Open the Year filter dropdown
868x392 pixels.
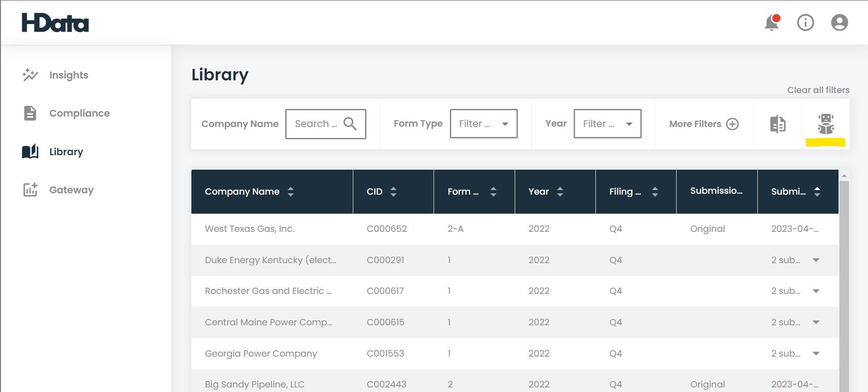coord(607,123)
